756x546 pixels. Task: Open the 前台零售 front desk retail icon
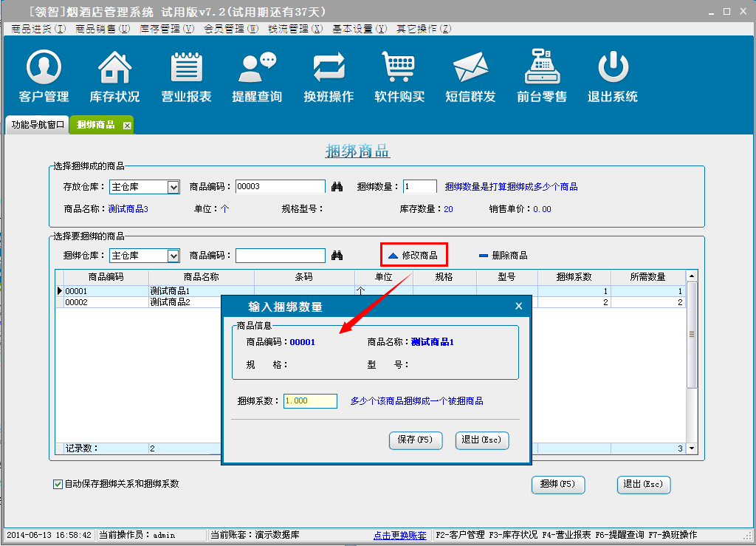pos(542,76)
